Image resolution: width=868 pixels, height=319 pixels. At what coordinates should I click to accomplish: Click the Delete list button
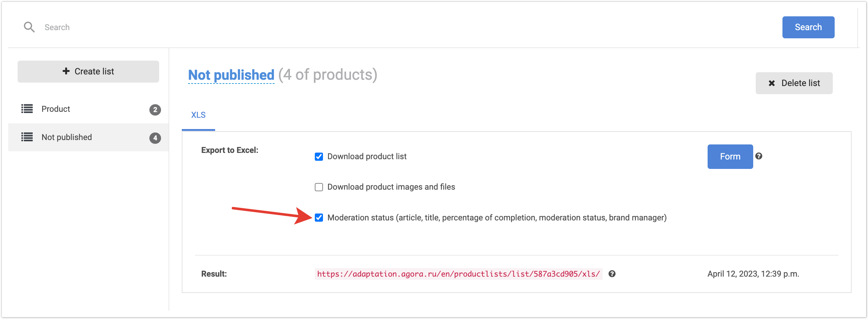point(793,83)
